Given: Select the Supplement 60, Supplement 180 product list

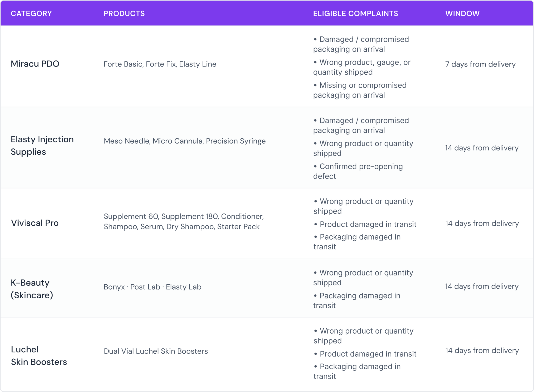Looking at the screenshot, I should coord(184,221).
